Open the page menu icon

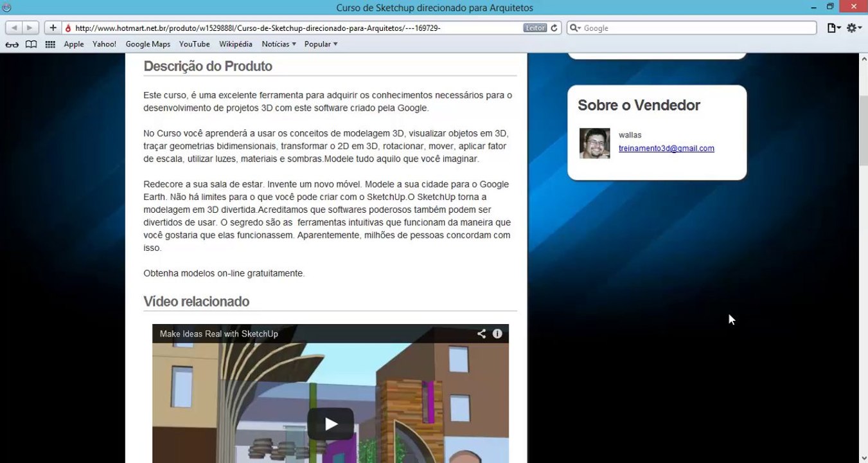click(x=834, y=28)
